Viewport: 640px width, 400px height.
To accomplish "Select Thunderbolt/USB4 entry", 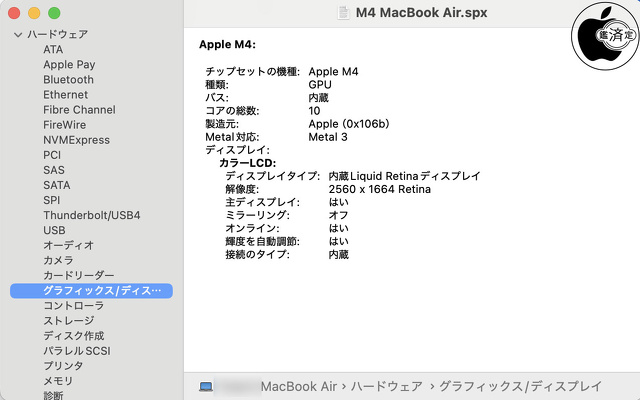I will [91, 215].
